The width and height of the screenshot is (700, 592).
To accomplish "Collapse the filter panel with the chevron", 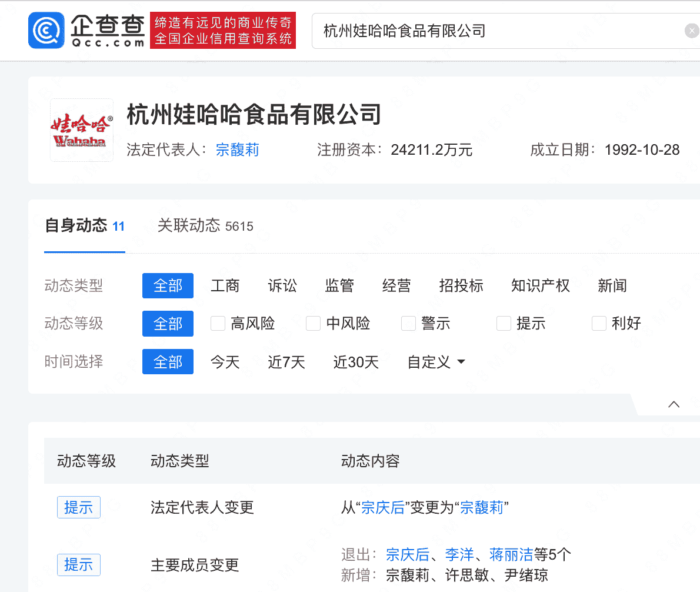I will click(x=673, y=404).
